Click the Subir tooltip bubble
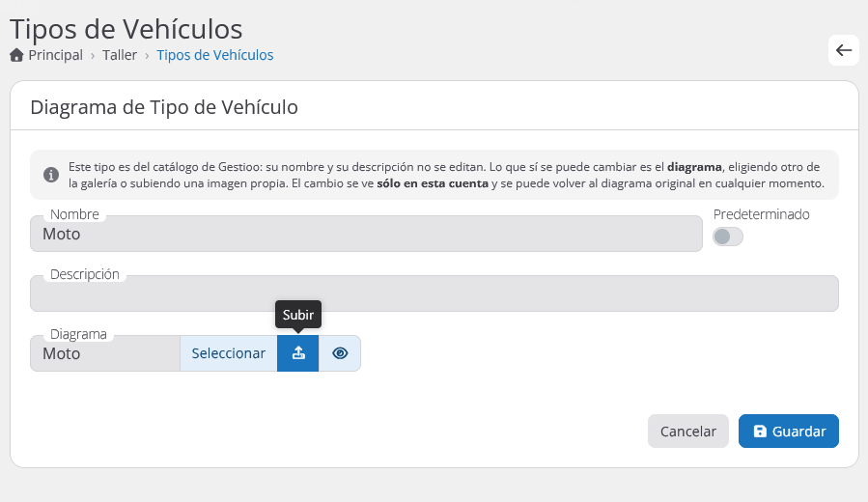The width and height of the screenshot is (868, 502). (297, 315)
